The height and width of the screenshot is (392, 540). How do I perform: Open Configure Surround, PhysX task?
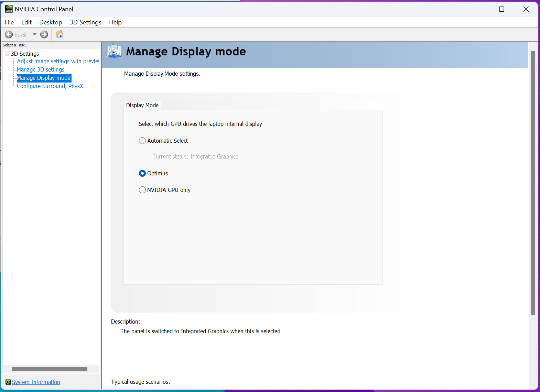tap(50, 86)
